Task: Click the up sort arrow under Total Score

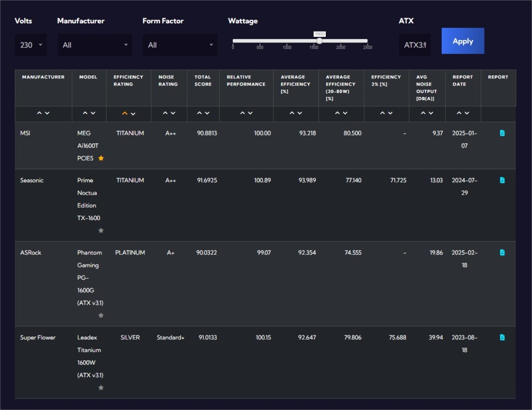Action: point(199,113)
